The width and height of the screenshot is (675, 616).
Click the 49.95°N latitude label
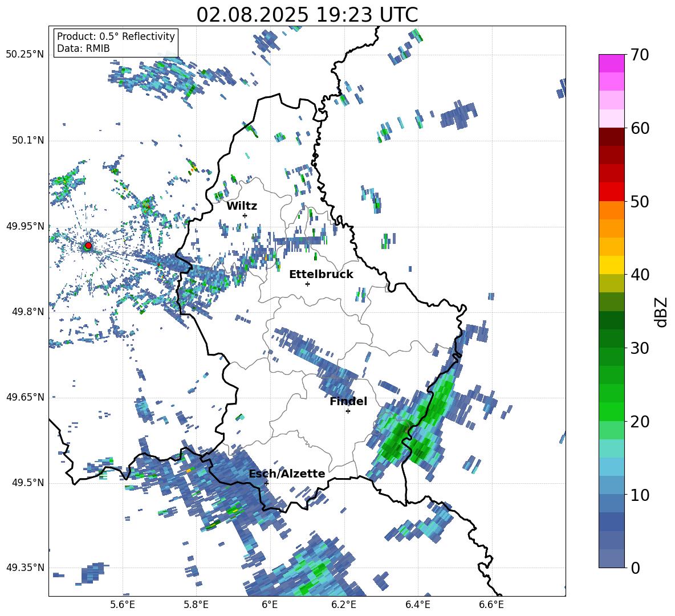[x=25, y=226]
